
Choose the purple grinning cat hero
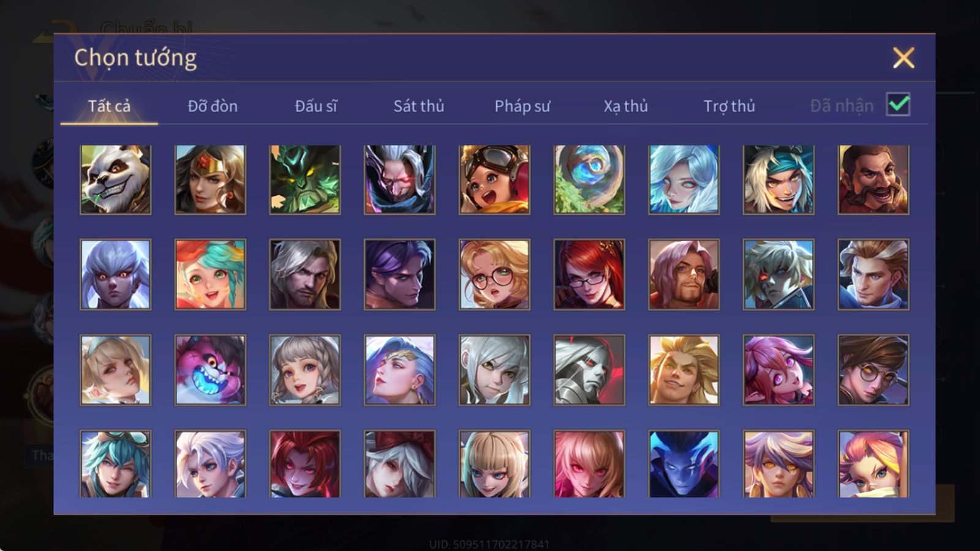click(x=210, y=370)
